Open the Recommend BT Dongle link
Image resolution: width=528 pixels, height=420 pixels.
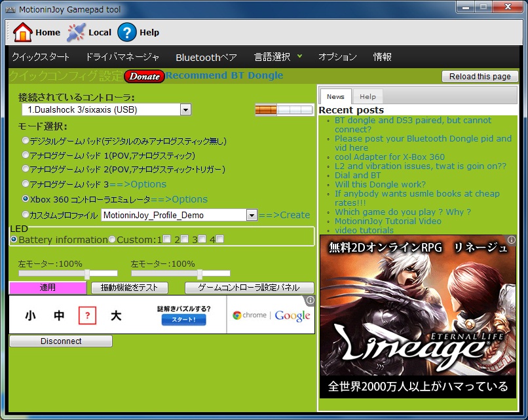(x=224, y=75)
